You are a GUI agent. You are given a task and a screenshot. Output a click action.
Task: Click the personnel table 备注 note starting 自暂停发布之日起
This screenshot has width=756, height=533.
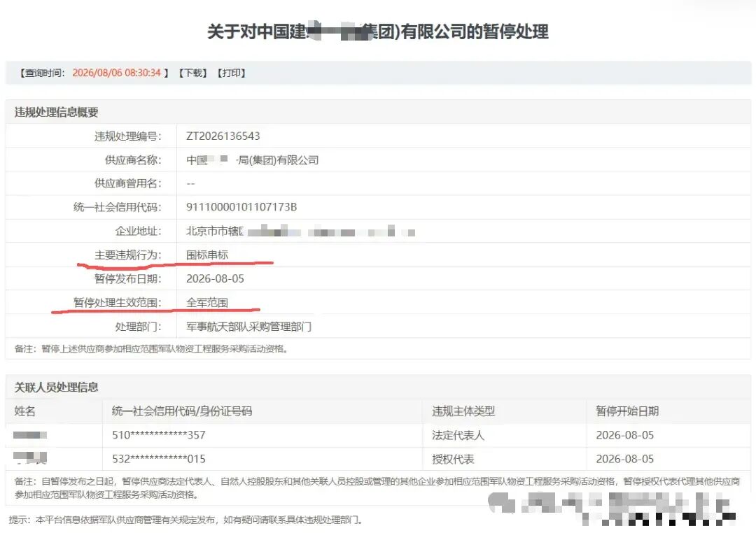point(377,488)
